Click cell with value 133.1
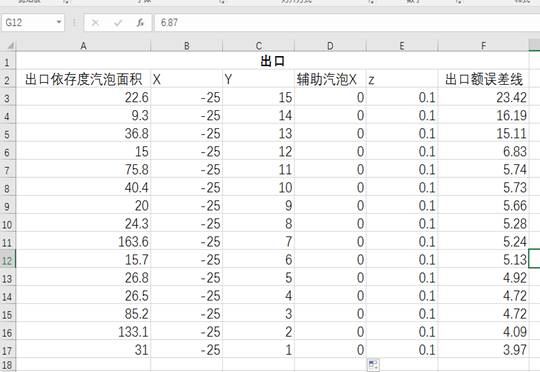The image size is (540, 372). [83, 332]
